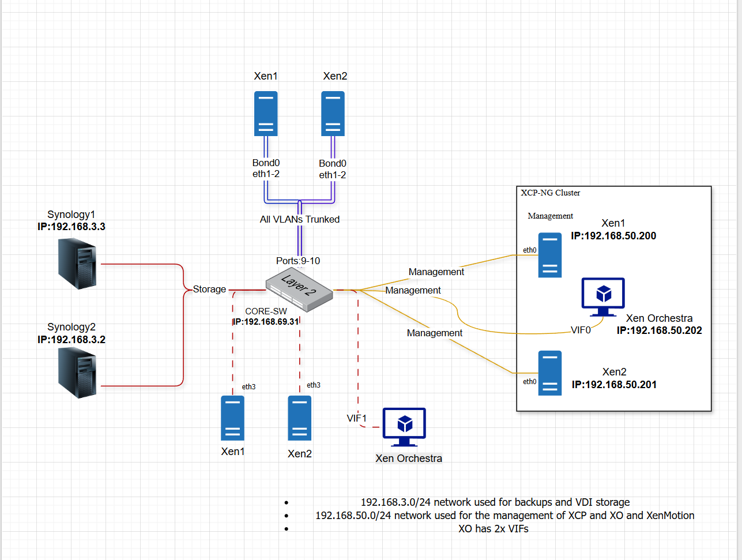Click the Ports:9-10 label
This screenshot has width=742, height=560.
click(x=298, y=261)
